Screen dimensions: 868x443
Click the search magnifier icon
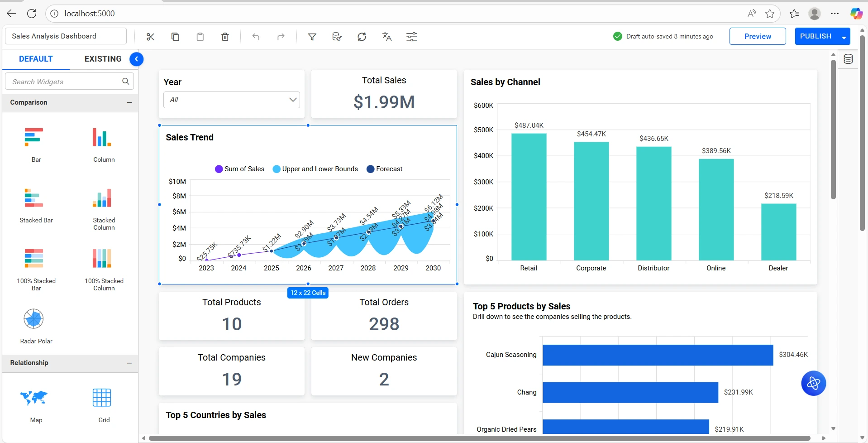pyautogui.click(x=126, y=82)
